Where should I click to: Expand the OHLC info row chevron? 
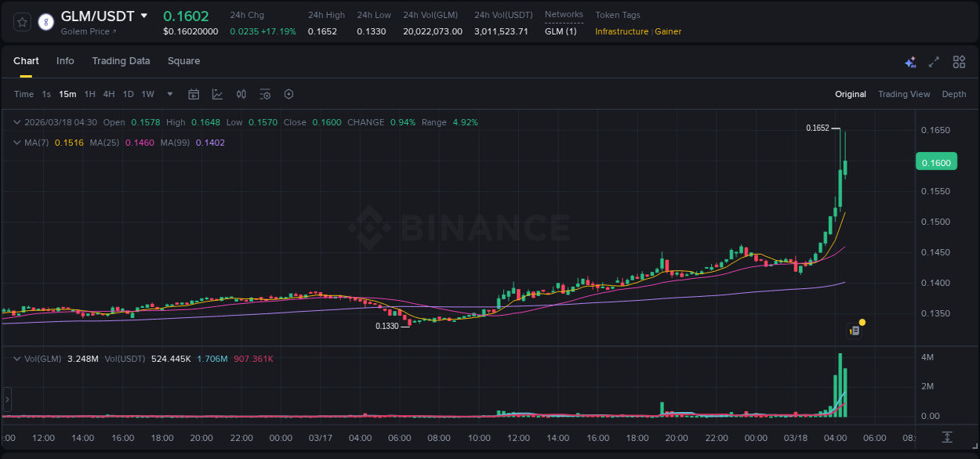(17, 122)
